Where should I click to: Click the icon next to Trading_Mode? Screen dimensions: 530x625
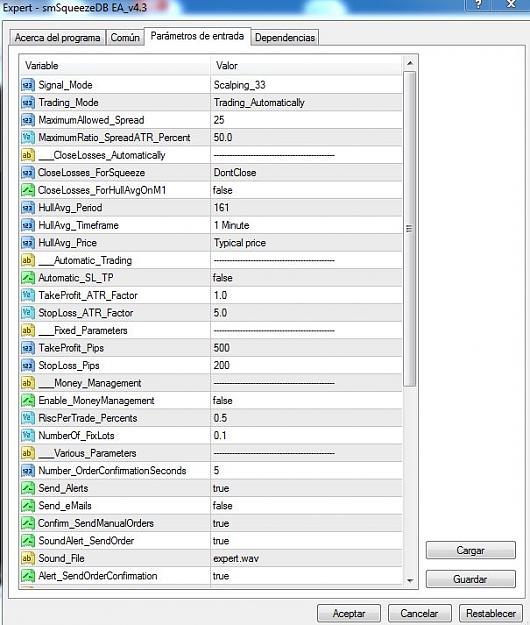click(x=28, y=102)
